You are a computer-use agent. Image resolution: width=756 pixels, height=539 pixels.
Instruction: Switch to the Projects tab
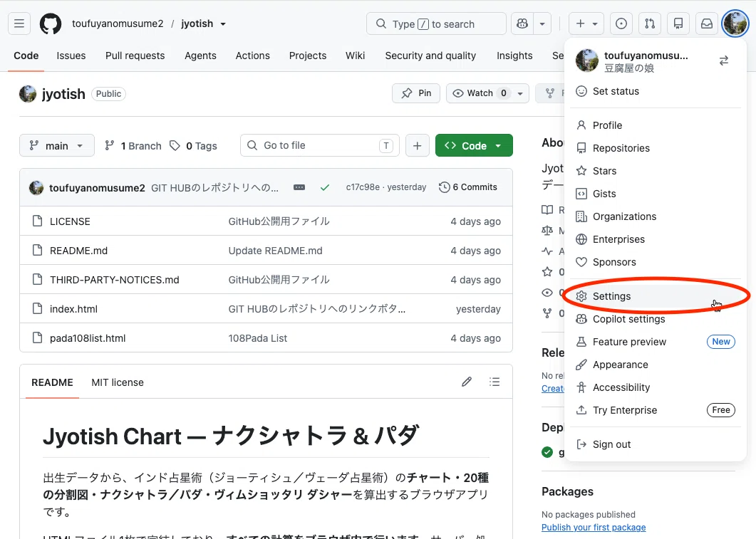308,56
